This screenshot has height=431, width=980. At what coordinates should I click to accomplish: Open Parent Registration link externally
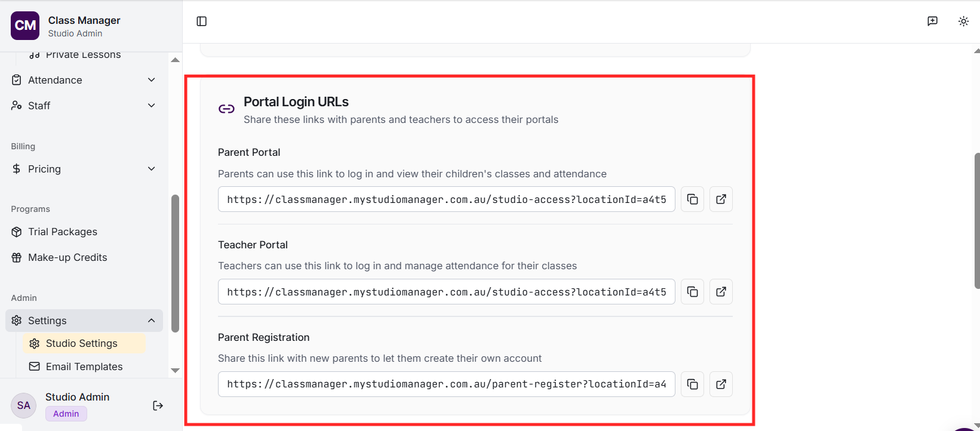pyautogui.click(x=721, y=384)
